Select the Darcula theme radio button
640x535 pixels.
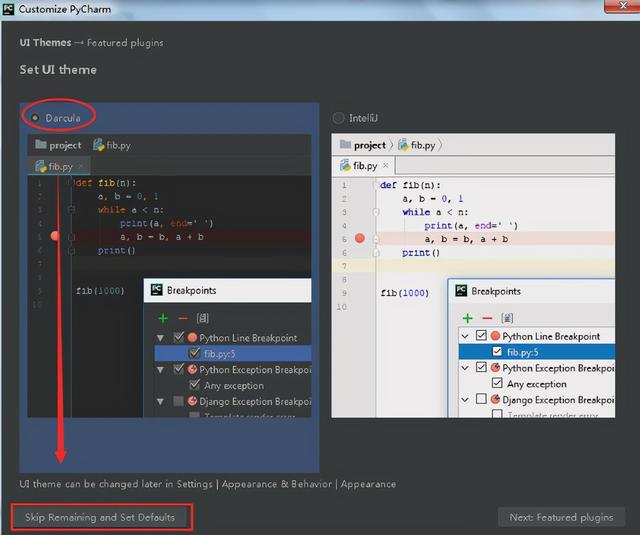[x=35, y=118]
